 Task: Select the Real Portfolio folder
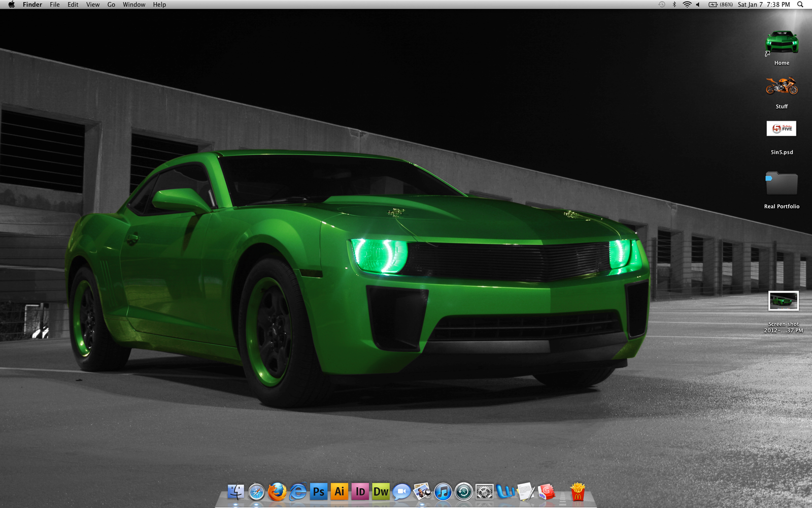pos(782,184)
